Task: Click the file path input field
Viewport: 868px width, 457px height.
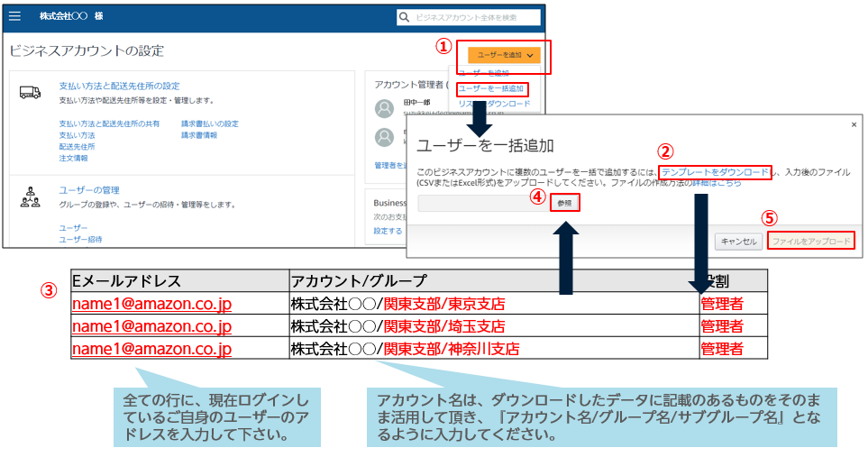Action: pyautogui.click(x=484, y=203)
